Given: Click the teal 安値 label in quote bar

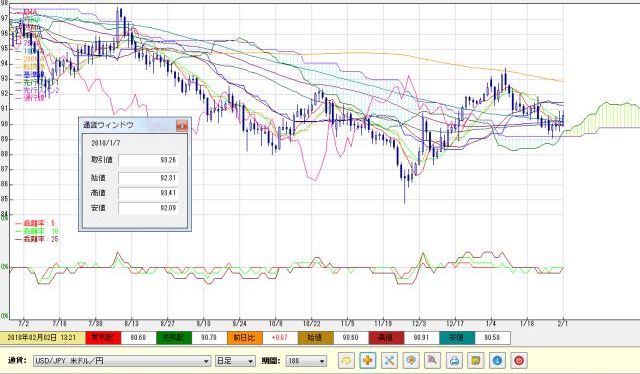Looking at the screenshot, I should point(457,338).
